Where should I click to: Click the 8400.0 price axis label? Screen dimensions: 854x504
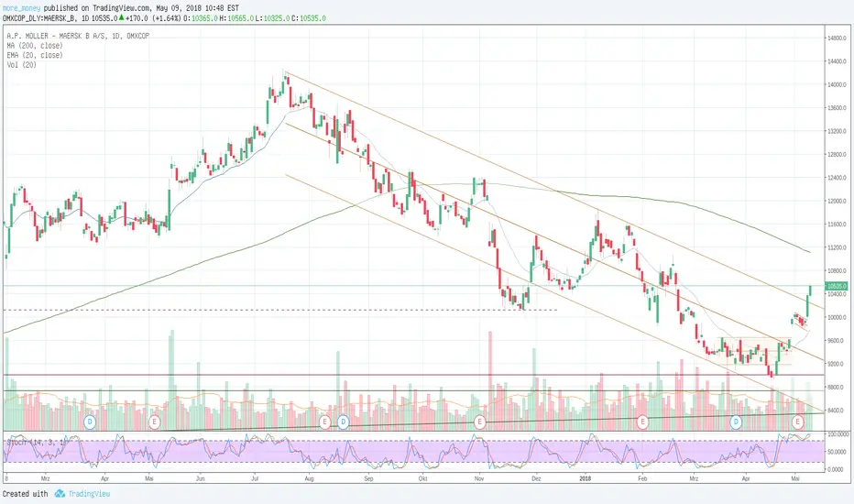[x=837, y=411]
